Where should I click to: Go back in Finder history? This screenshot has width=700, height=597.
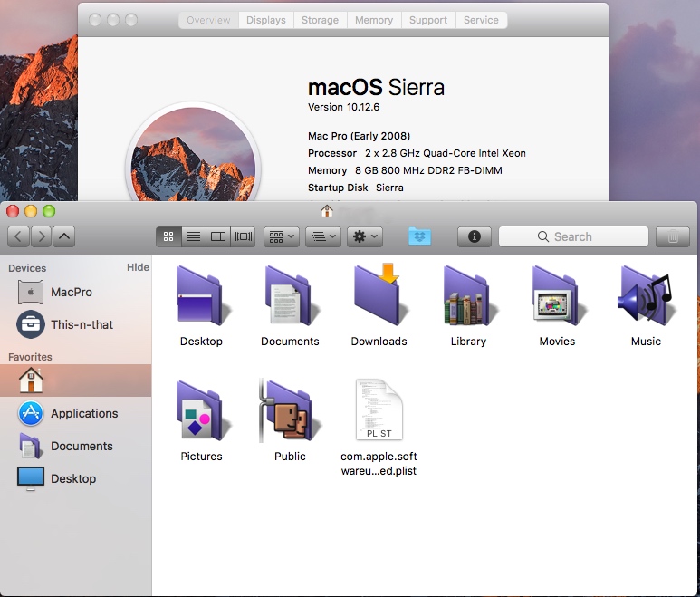coord(18,236)
